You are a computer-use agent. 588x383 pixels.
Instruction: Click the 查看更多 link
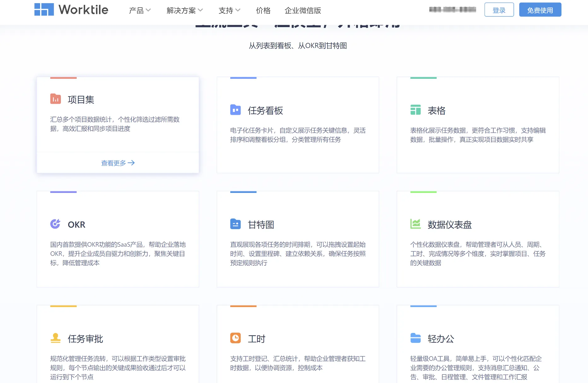(x=118, y=163)
